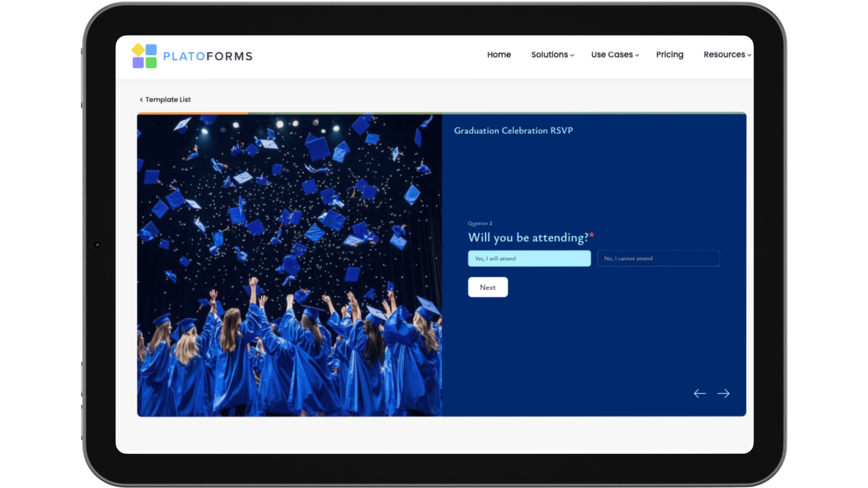Open the Pricing menu item
The height and width of the screenshot is (488, 868).
[669, 55]
